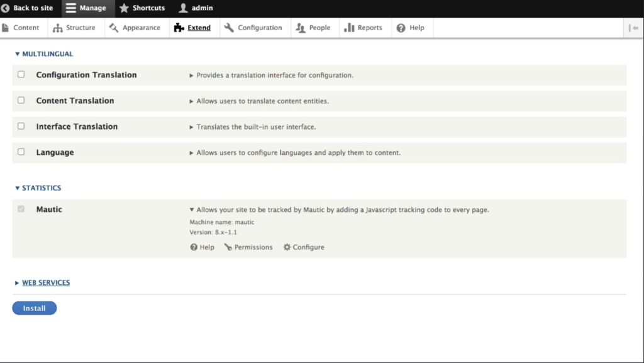The image size is (644, 363).
Task: Click 'Machine name: mautic' text
Action: 222,222
